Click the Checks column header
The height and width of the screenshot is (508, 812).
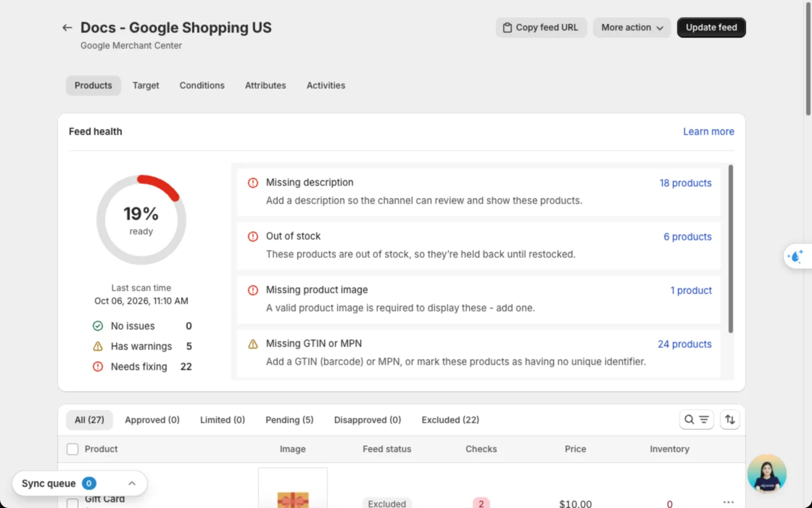tap(481, 449)
